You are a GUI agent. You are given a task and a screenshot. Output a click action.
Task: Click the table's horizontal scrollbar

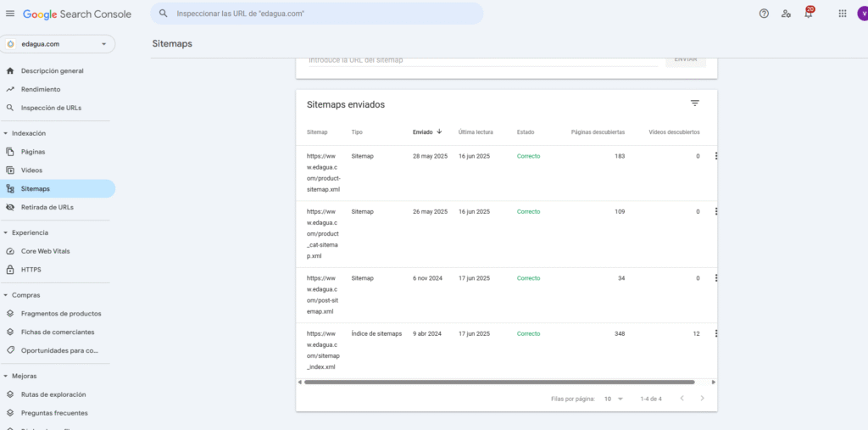coord(498,383)
